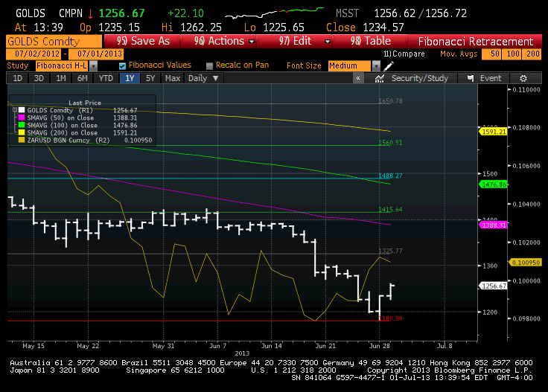Expand the Daily periodicity dropdown

click(x=203, y=78)
